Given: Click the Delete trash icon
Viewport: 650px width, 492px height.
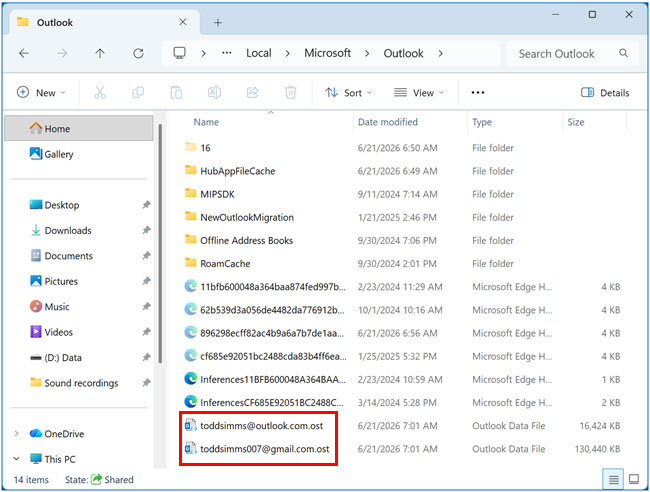Looking at the screenshot, I should pos(291,92).
